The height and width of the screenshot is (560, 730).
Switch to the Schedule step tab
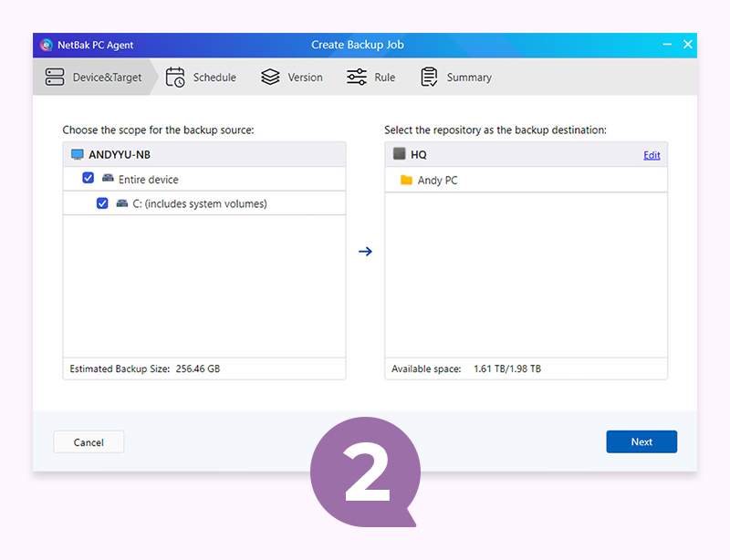point(201,78)
